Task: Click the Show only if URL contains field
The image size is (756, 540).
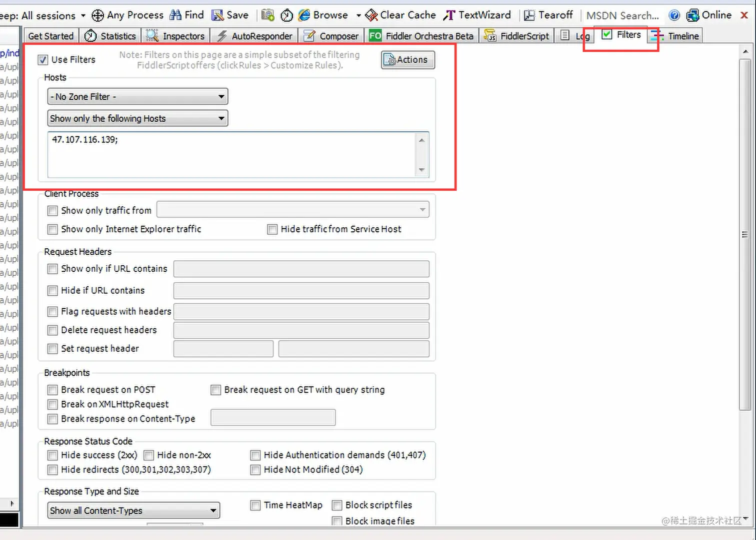Action: [301, 269]
